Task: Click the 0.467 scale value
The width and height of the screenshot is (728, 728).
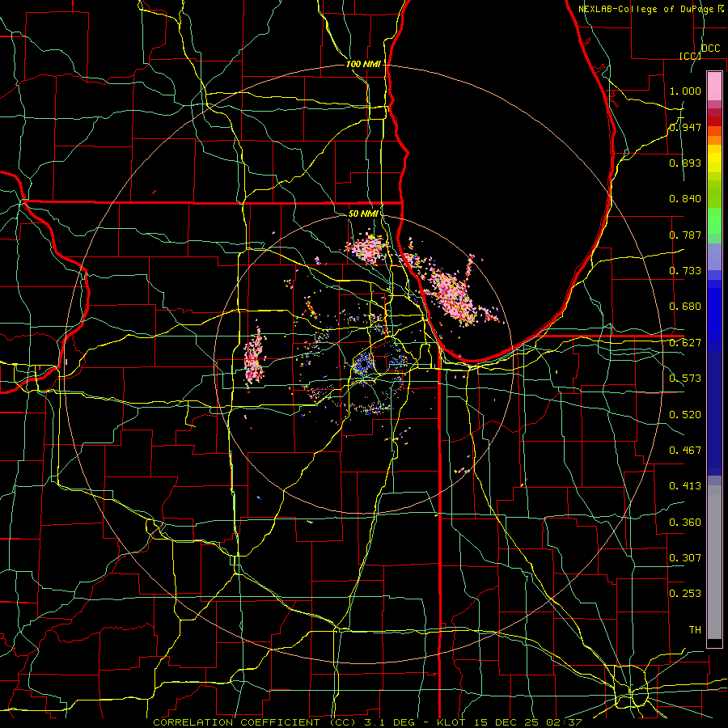Action: [x=685, y=451]
